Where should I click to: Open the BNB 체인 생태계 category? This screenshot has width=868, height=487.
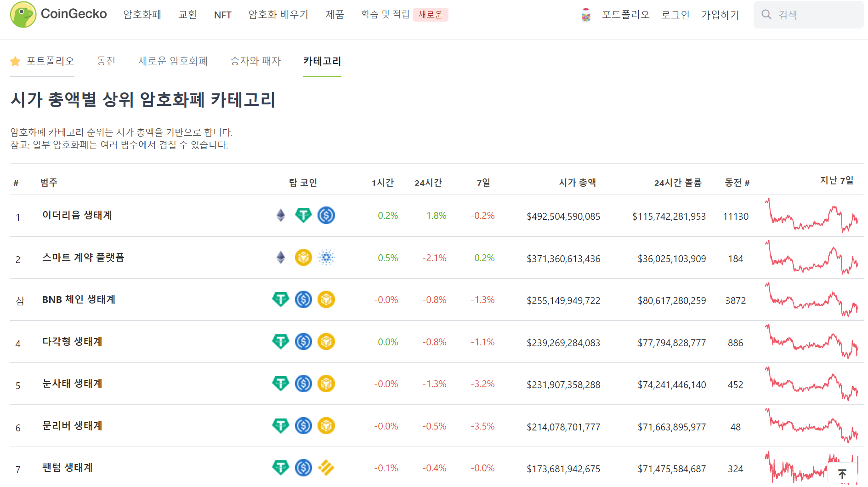point(79,299)
